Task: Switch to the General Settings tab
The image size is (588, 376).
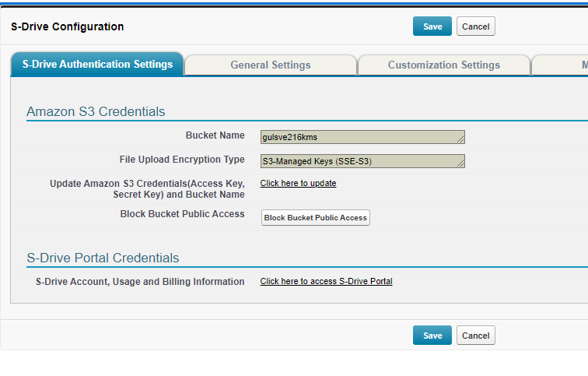Action: pyautogui.click(x=271, y=65)
